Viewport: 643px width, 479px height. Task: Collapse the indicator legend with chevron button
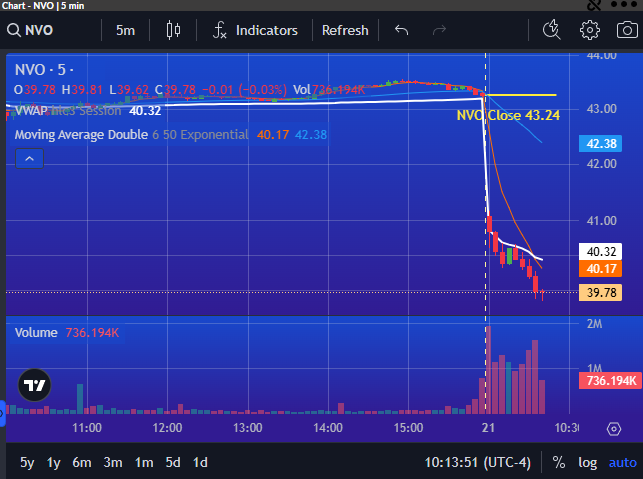30,159
